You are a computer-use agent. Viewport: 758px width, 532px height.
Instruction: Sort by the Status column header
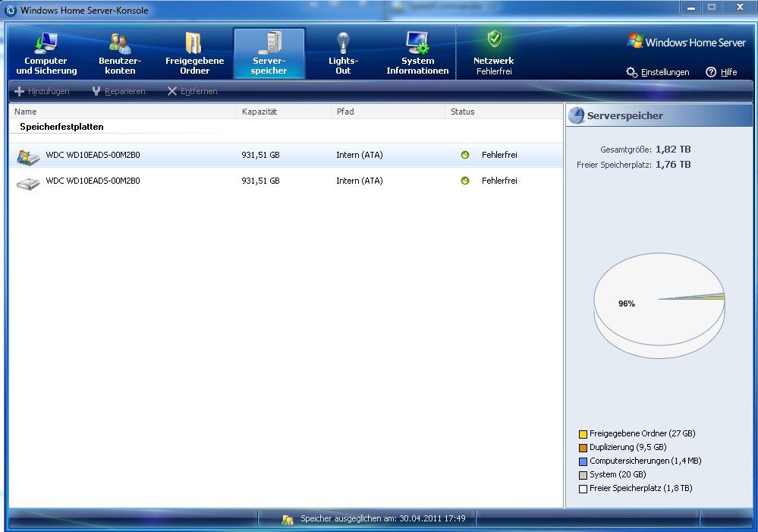point(505,112)
